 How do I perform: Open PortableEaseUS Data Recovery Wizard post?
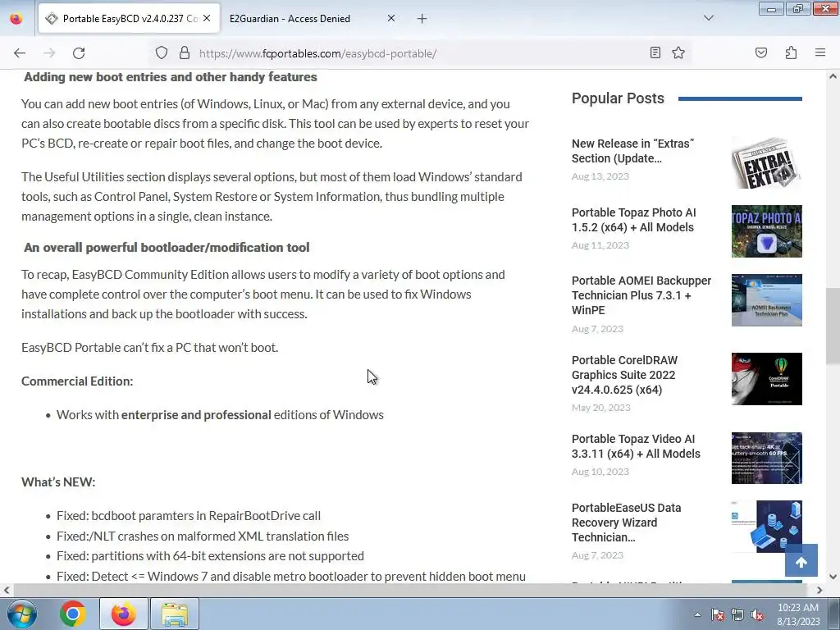pyautogui.click(x=626, y=523)
